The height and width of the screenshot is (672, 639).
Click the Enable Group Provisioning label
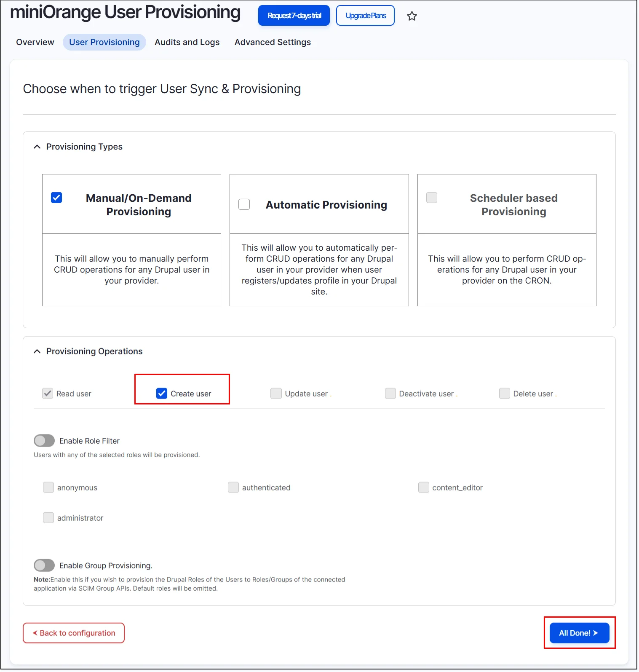coord(106,565)
